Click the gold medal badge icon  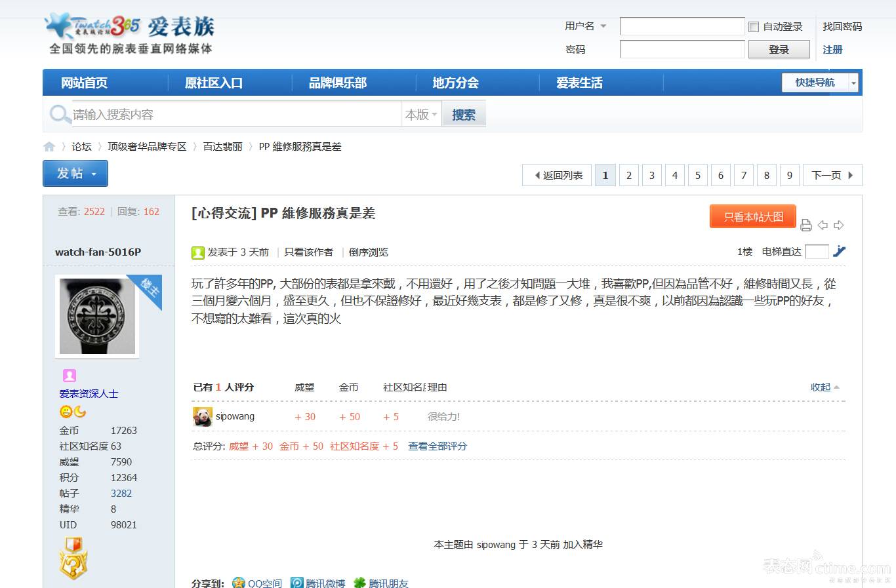coord(73,558)
